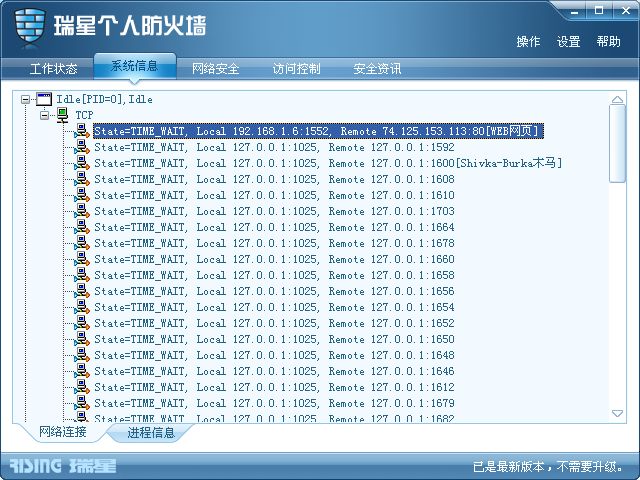This screenshot has height=480, width=640.
Task: Click connection icon for Remote 127.0.0.1:1658
Action: point(82,275)
